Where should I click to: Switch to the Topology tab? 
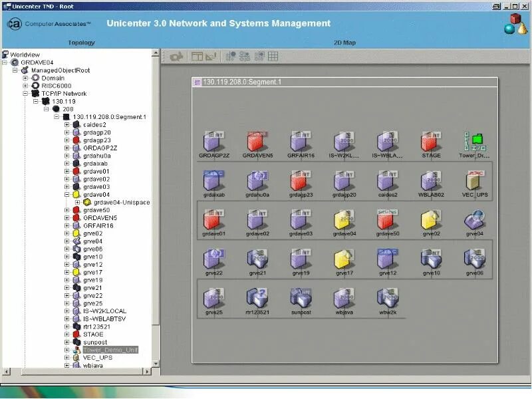point(81,43)
